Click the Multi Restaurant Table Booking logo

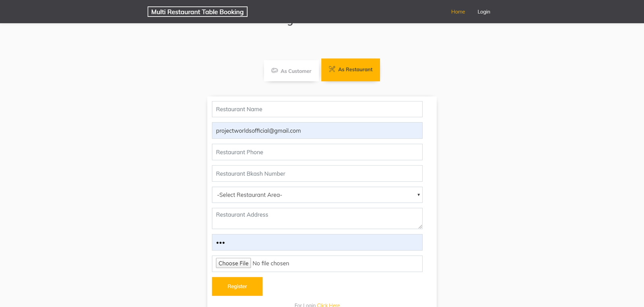click(x=197, y=12)
